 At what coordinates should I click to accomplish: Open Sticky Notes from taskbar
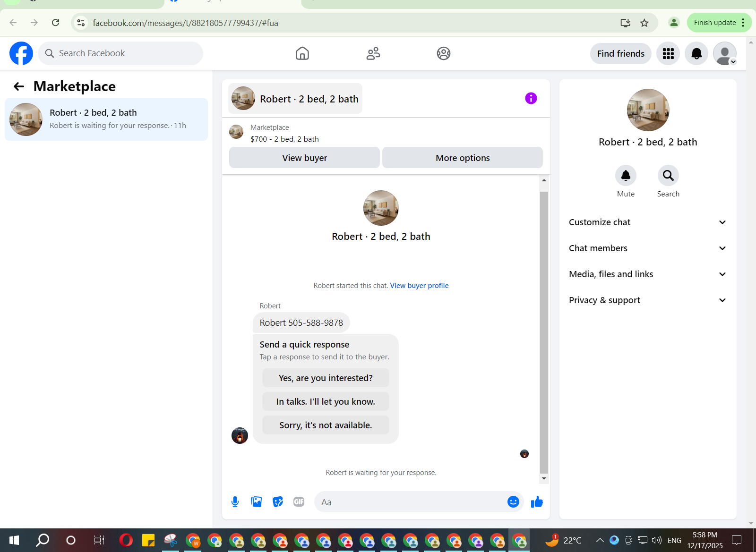(148, 540)
